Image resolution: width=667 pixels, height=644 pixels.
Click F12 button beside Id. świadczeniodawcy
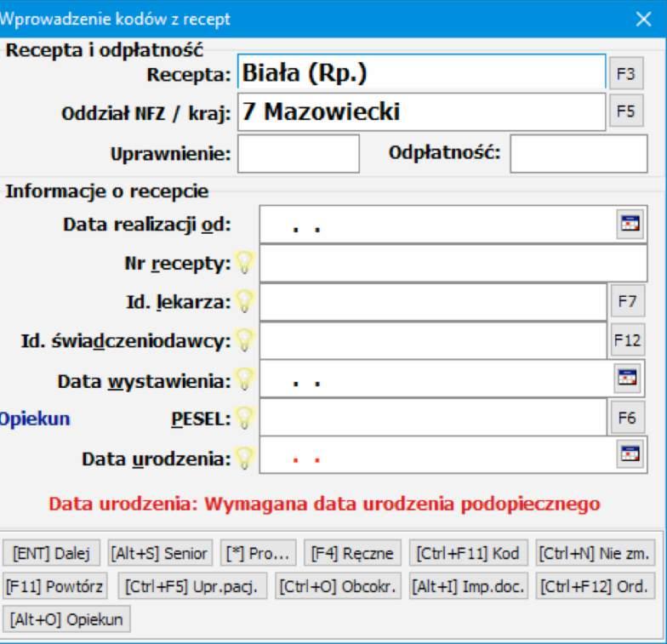[x=628, y=340]
